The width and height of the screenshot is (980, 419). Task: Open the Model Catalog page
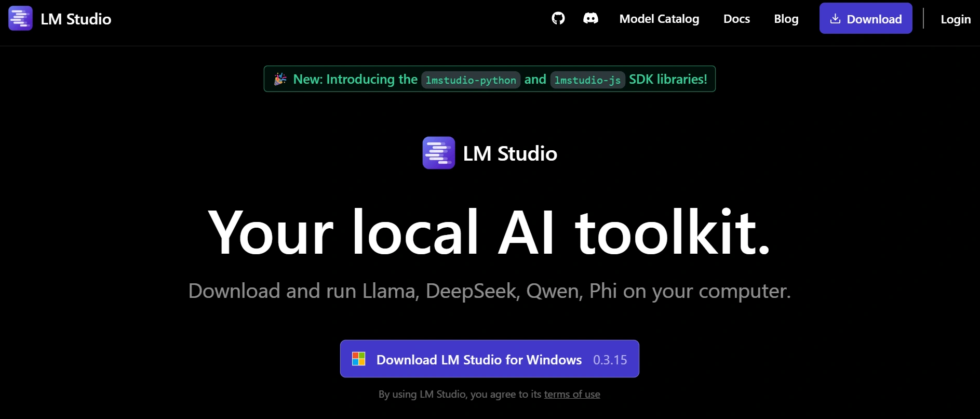[659, 19]
